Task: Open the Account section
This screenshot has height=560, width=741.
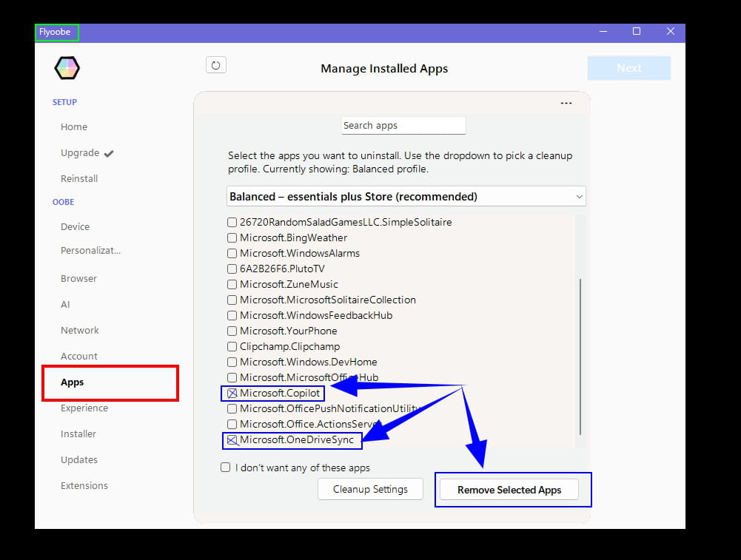Action: pyautogui.click(x=79, y=357)
